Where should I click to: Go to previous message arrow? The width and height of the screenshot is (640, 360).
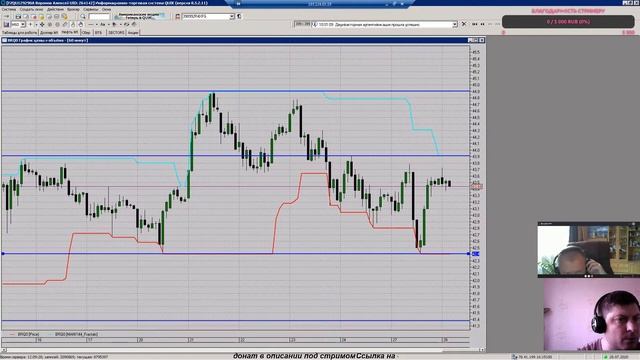pos(482,24)
